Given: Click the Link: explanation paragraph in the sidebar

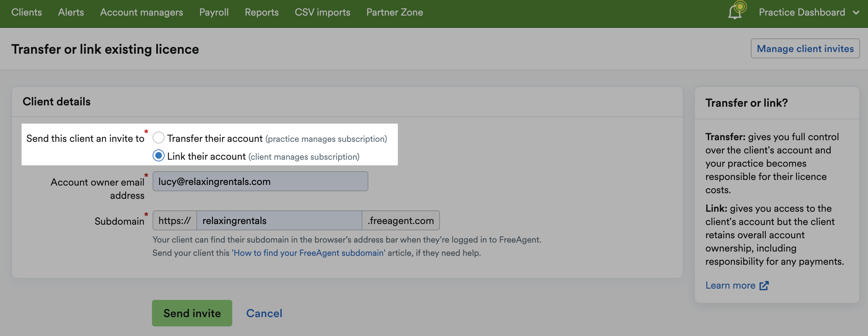Looking at the screenshot, I should (774, 235).
